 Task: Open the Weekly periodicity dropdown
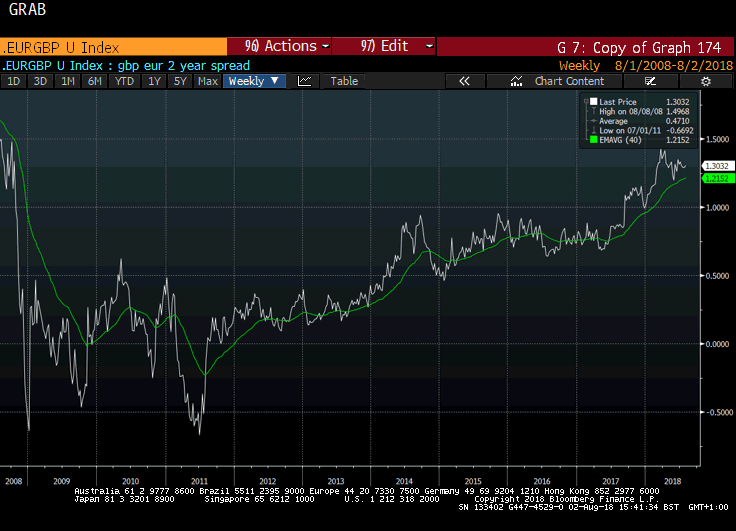253,81
